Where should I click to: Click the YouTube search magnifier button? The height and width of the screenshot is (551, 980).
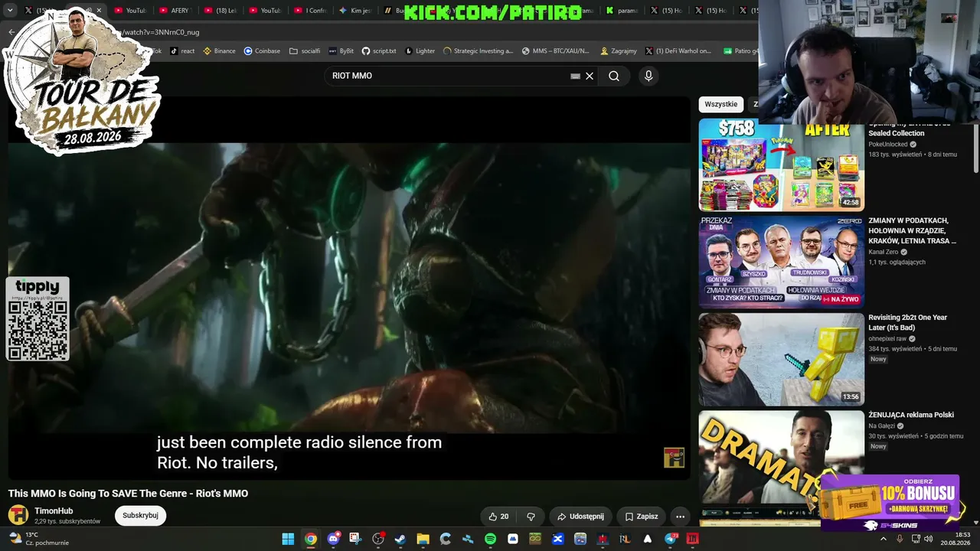[x=614, y=76]
